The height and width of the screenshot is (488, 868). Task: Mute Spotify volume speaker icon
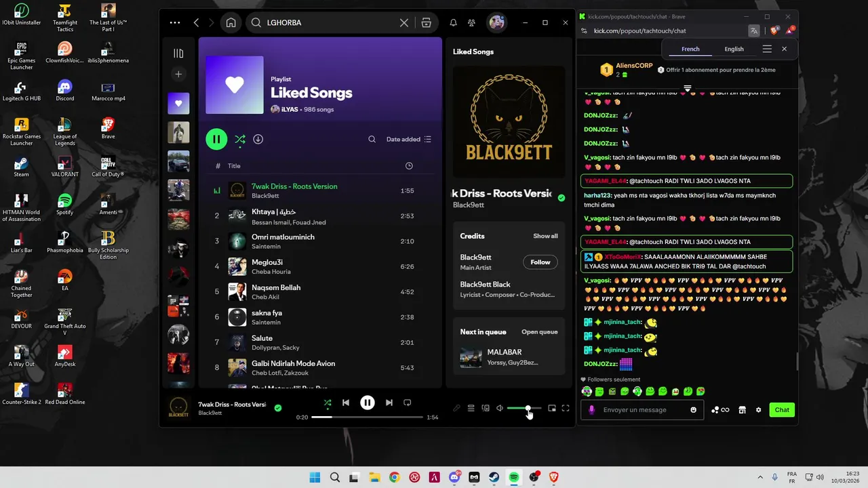[x=500, y=408]
